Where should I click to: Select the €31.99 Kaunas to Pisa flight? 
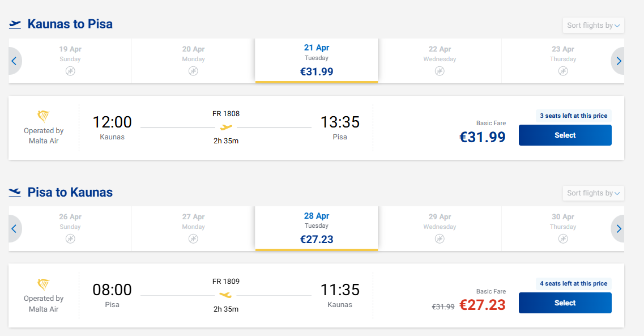pos(565,135)
